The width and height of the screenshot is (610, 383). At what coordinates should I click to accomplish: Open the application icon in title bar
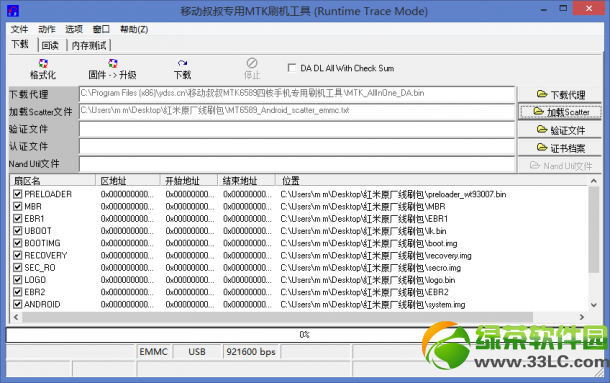13,11
